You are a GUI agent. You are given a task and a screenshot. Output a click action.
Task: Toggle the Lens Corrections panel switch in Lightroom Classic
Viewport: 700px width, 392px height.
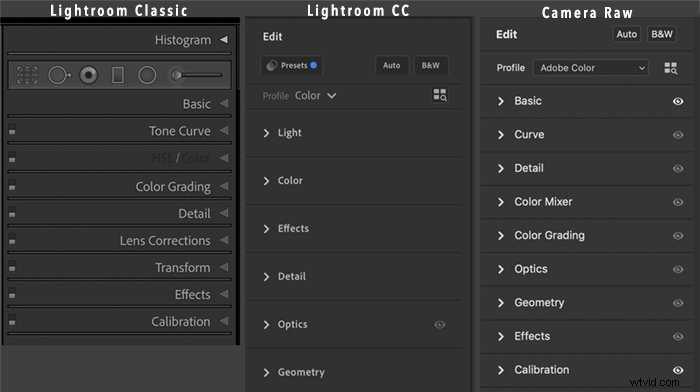(12, 239)
